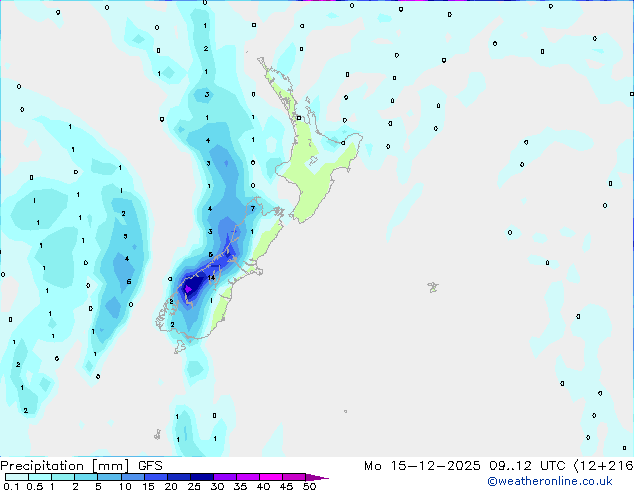
Task: Click the legend scale label '0.5'
Action: (35, 486)
